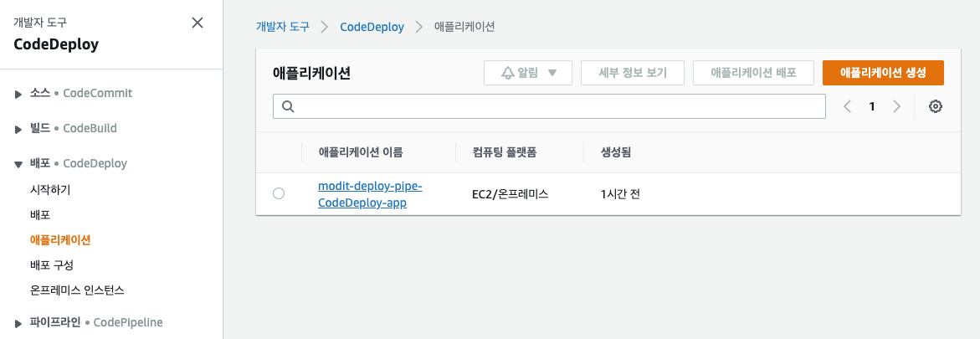Image resolution: width=980 pixels, height=339 pixels.
Task: Go to CodeDeploy breadcrumb link
Action: pyautogui.click(x=372, y=27)
